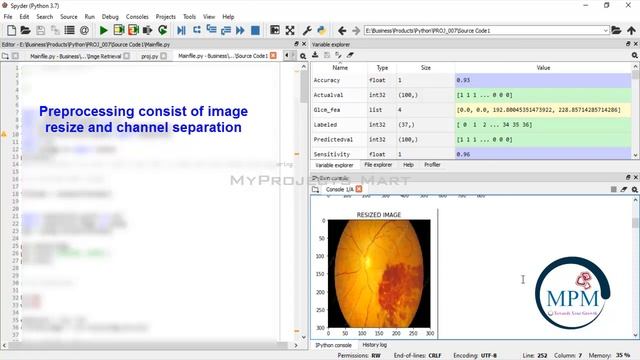Open Help menu
This screenshot has height=360, width=640.
[228, 17]
